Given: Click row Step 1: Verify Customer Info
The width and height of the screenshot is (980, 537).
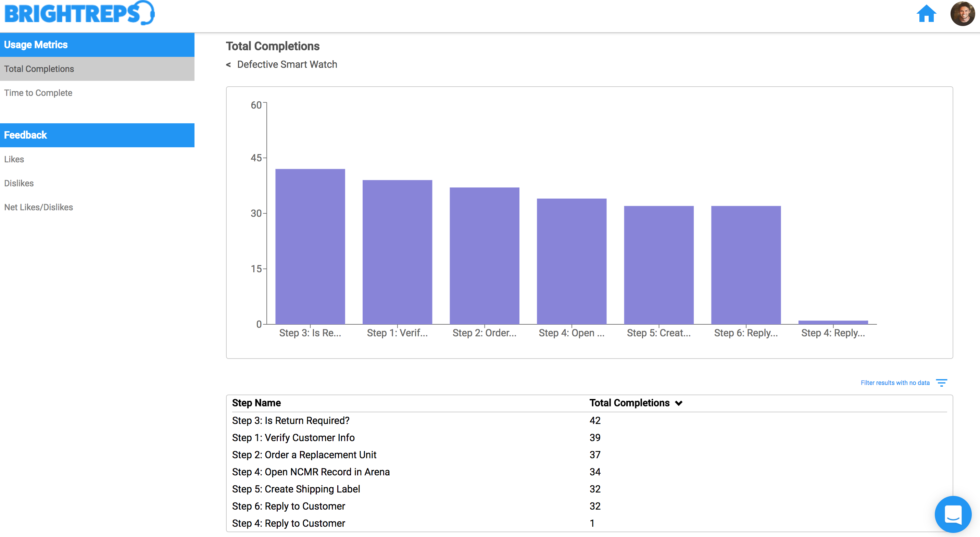Looking at the screenshot, I should click(589, 438).
